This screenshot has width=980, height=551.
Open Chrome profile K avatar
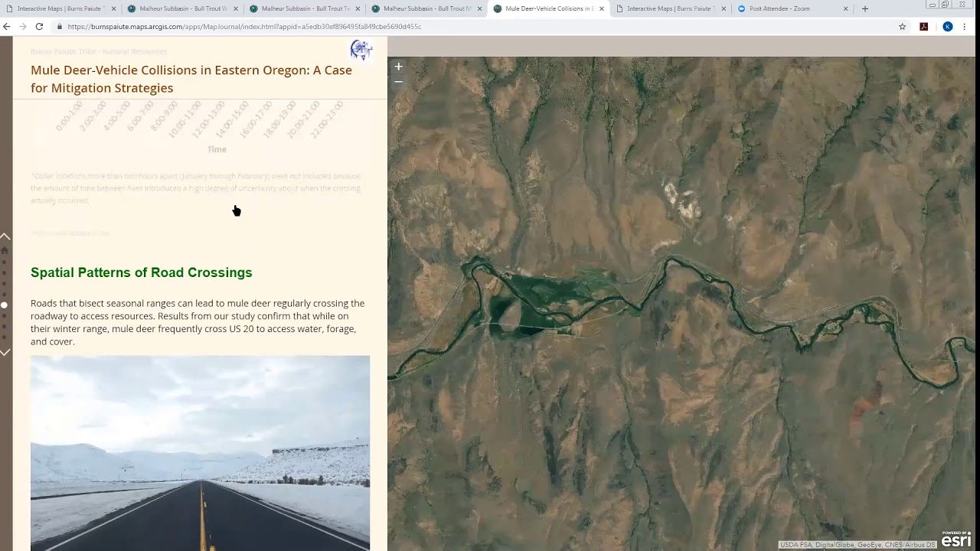948,26
